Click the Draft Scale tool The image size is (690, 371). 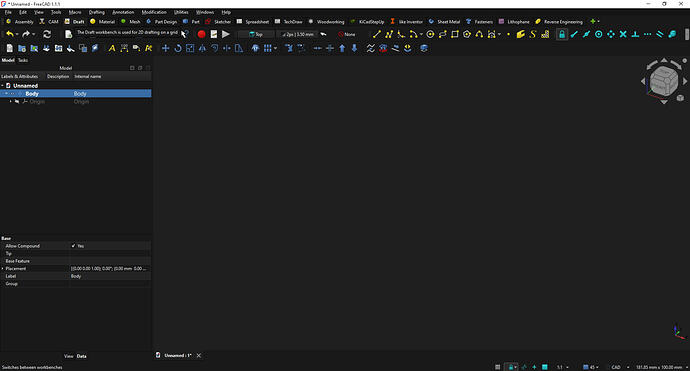pos(190,48)
